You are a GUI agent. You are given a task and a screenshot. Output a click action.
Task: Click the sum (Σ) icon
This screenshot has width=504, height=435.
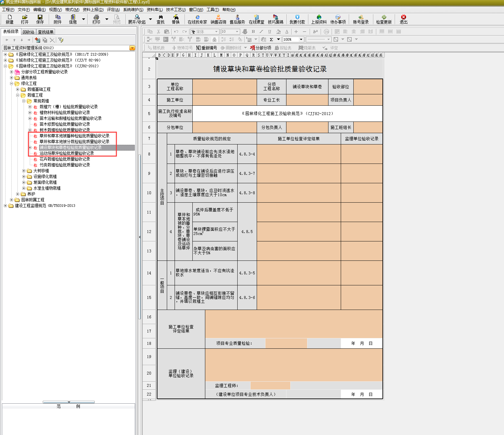[x=271, y=39]
